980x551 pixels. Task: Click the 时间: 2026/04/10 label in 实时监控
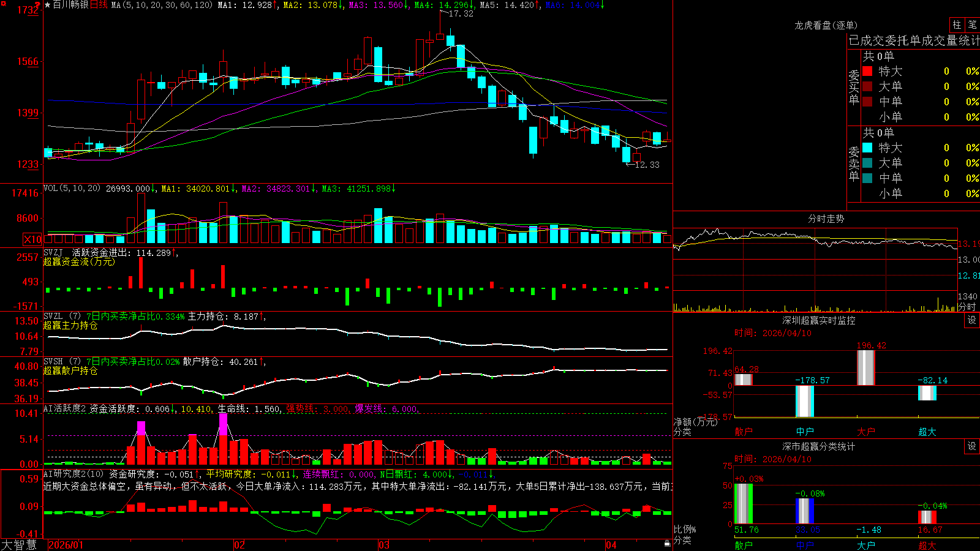[773, 333]
